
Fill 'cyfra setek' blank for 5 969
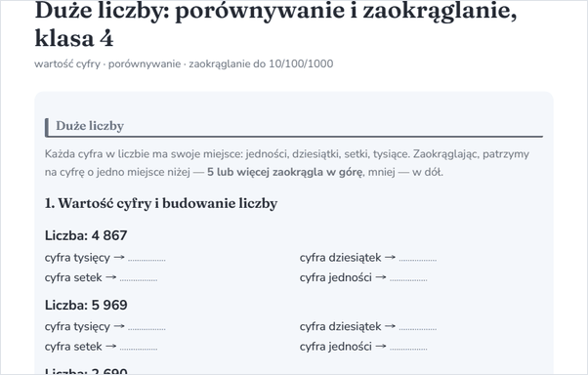139,347
